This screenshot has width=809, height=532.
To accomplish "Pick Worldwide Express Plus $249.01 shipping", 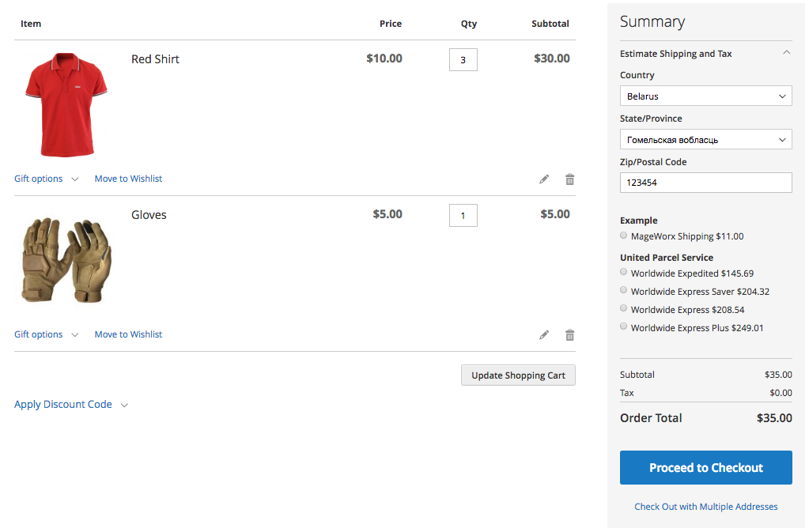I will pyautogui.click(x=624, y=326).
